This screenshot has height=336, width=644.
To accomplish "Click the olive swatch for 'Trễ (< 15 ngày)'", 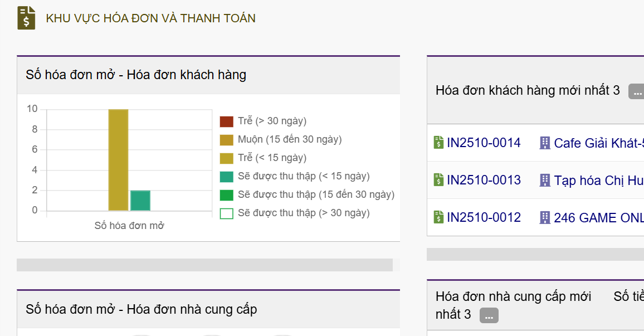I will click(226, 158).
